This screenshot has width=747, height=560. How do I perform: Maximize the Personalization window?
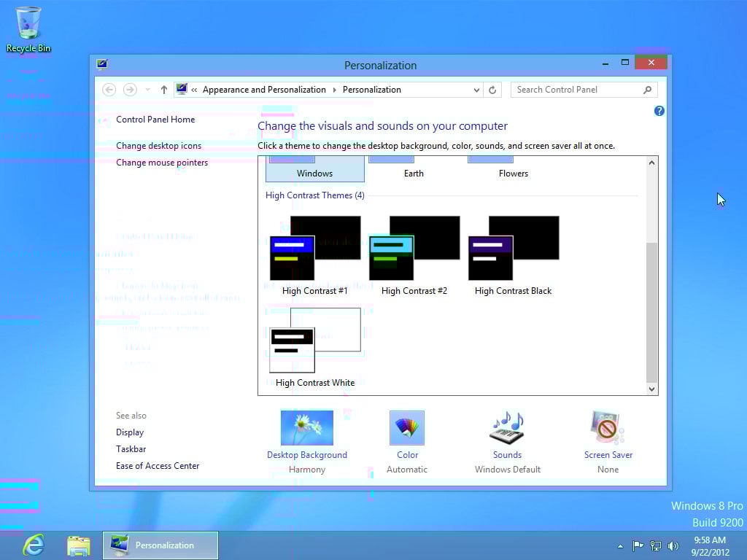(x=625, y=63)
